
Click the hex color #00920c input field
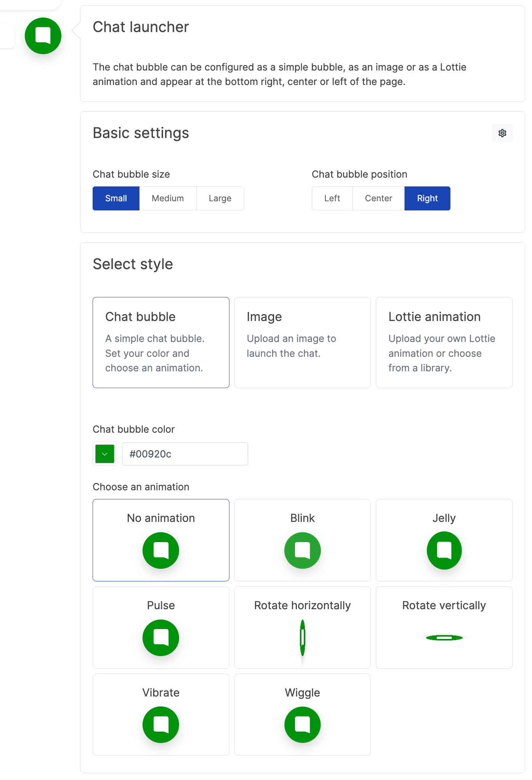185,454
